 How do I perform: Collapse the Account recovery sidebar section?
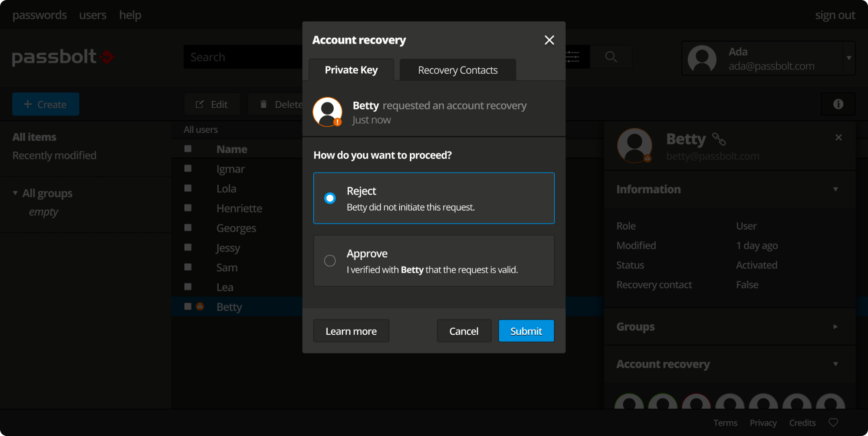click(835, 364)
